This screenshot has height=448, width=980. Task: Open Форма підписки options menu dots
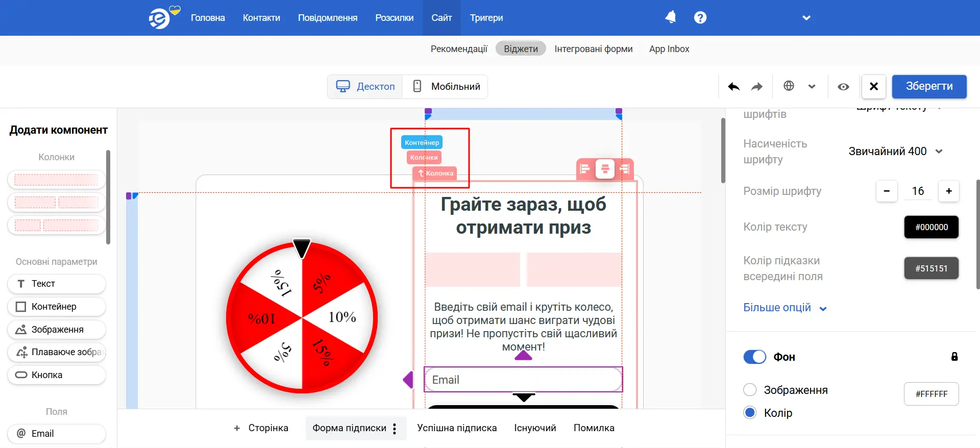click(x=395, y=429)
